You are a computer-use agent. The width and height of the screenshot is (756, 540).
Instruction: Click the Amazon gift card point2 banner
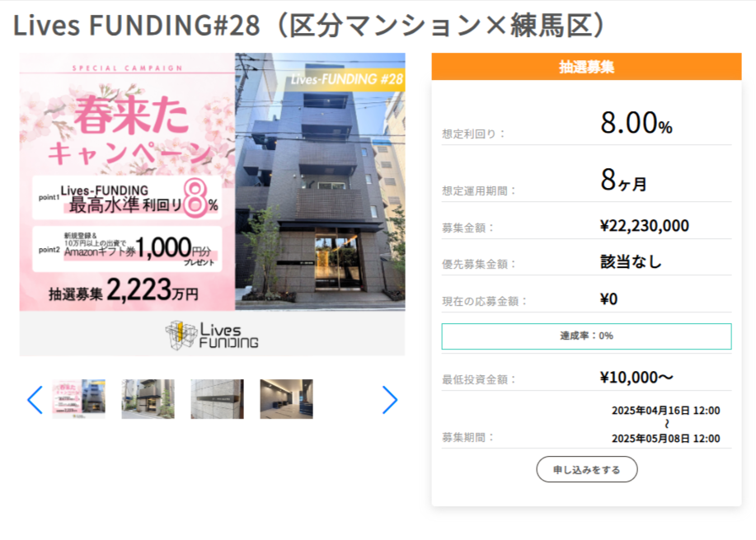[x=127, y=249]
